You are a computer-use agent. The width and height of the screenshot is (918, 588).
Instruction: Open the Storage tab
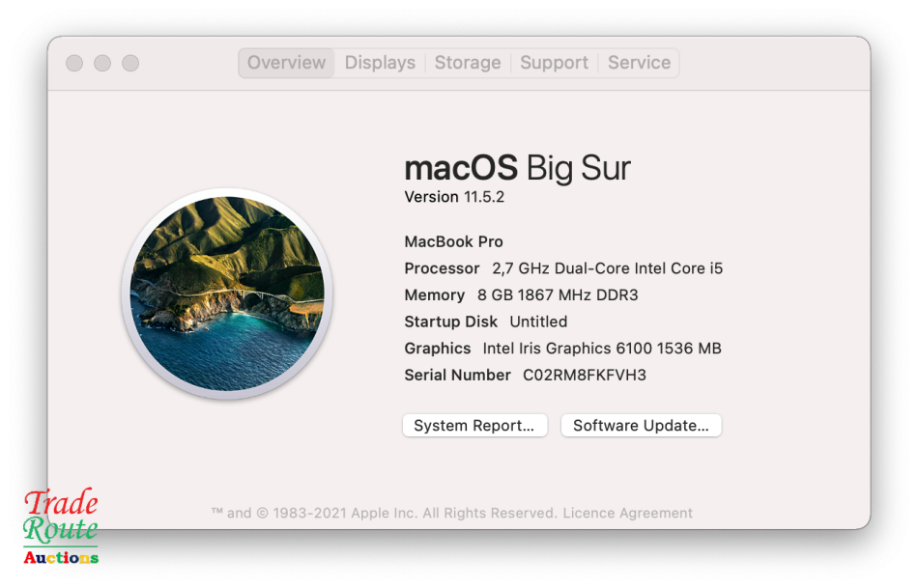tap(468, 62)
